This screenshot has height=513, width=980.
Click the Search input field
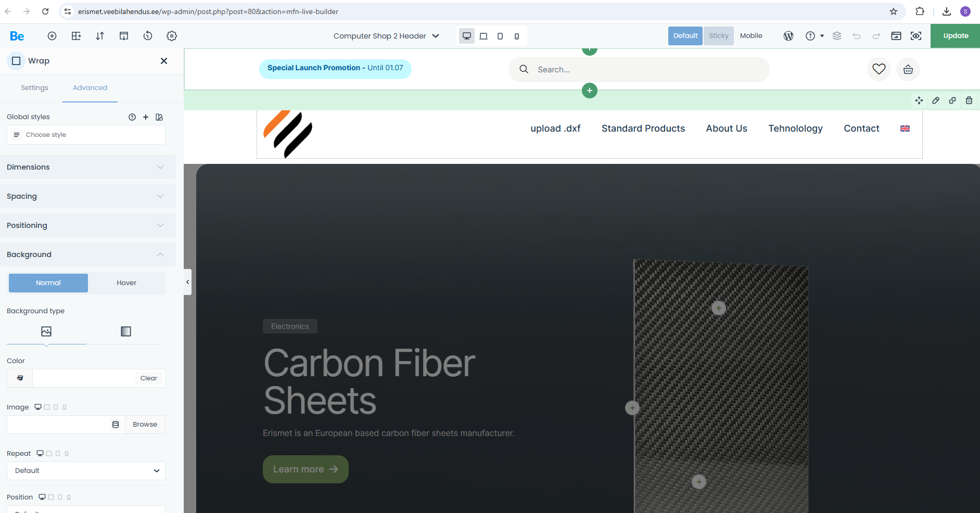[639, 69]
